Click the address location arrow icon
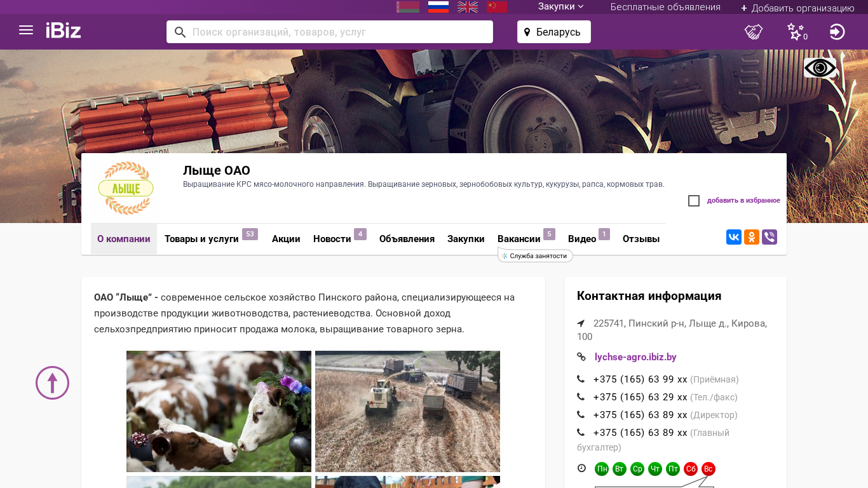Viewport: 868px width, 488px height. click(581, 323)
